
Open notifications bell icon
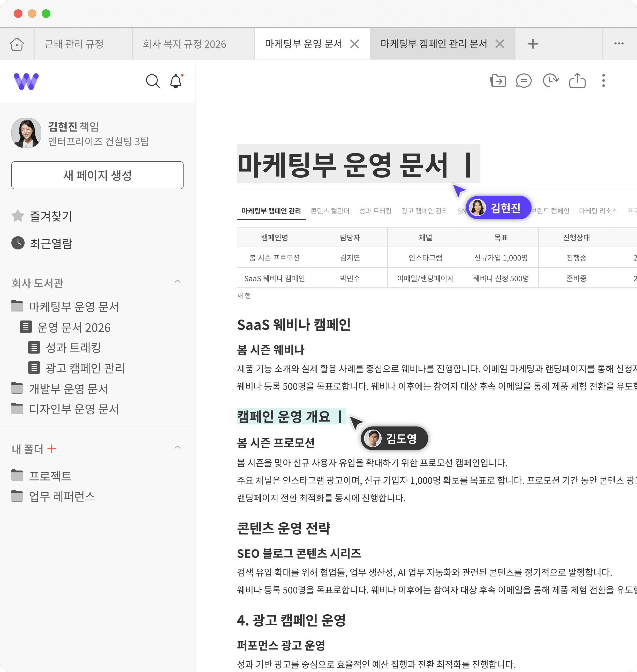point(176,81)
